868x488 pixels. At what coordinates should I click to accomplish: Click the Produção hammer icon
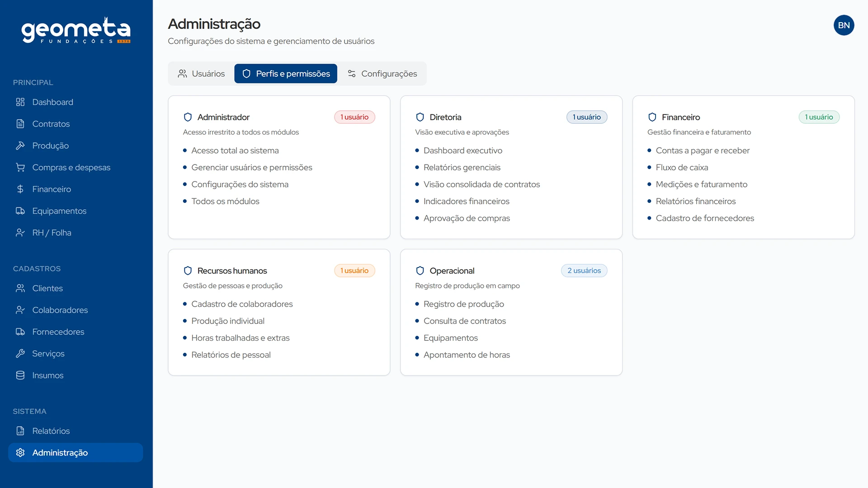point(20,145)
